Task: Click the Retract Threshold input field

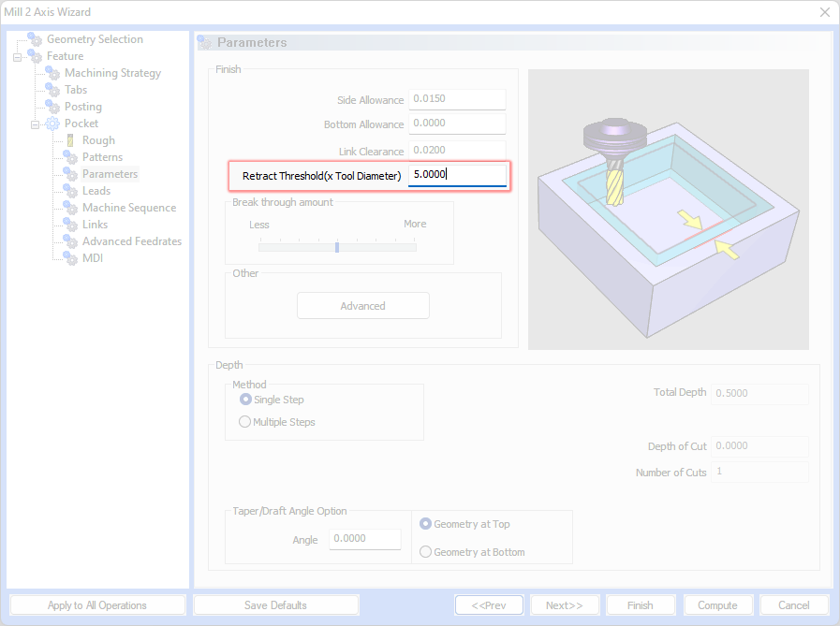Action: point(457,175)
